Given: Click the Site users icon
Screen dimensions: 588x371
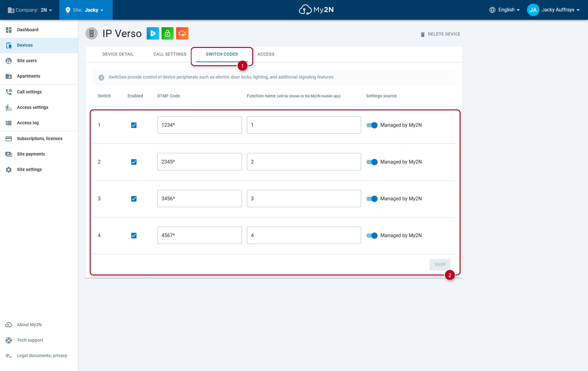Looking at the screenshot, I should [9, 61].
